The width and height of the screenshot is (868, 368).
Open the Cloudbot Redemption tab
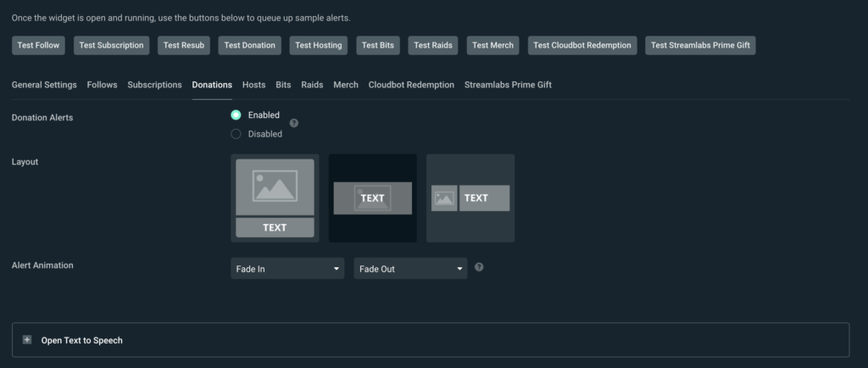[x=411, y=85]
